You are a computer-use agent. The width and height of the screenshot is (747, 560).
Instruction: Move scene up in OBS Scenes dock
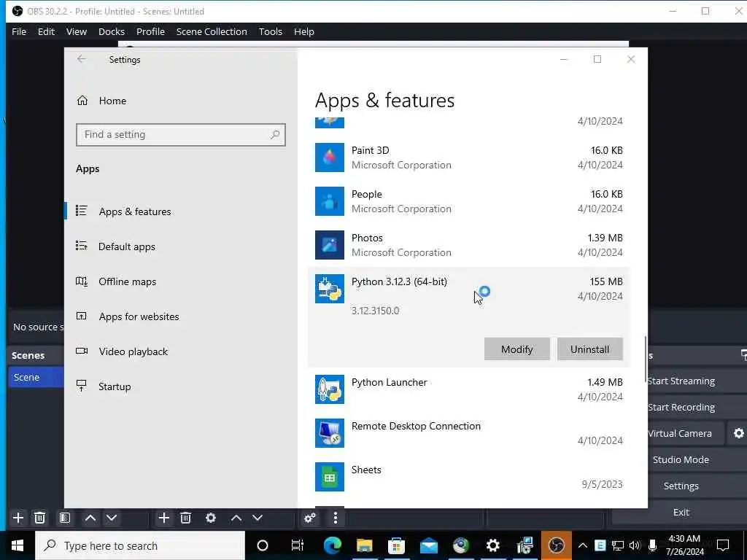90,518
